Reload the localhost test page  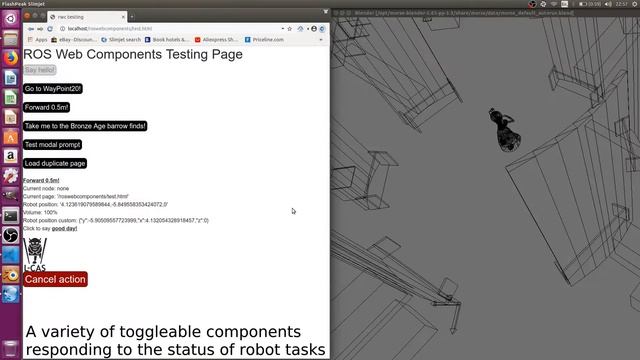(50, 29)
